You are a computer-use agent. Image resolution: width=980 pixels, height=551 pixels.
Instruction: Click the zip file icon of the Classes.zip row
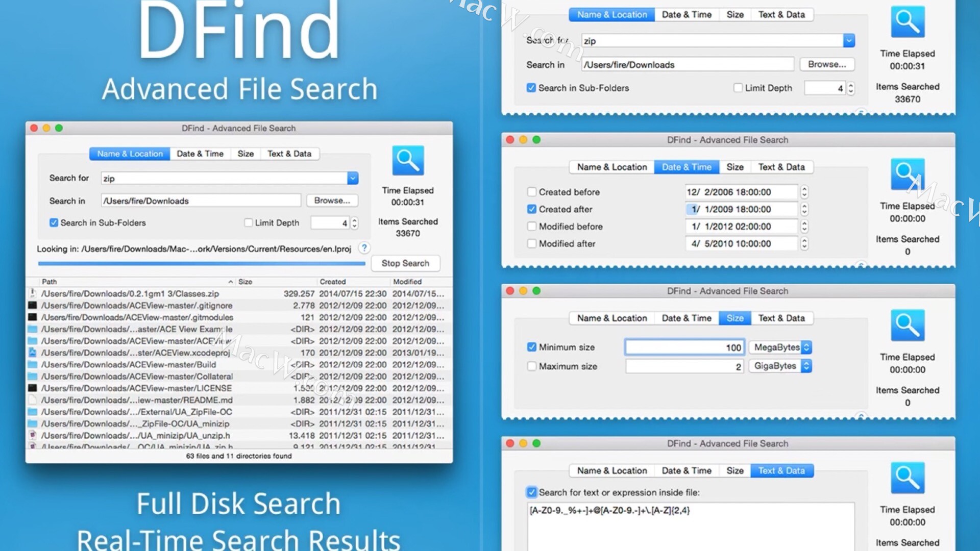(x=33, y=293)
